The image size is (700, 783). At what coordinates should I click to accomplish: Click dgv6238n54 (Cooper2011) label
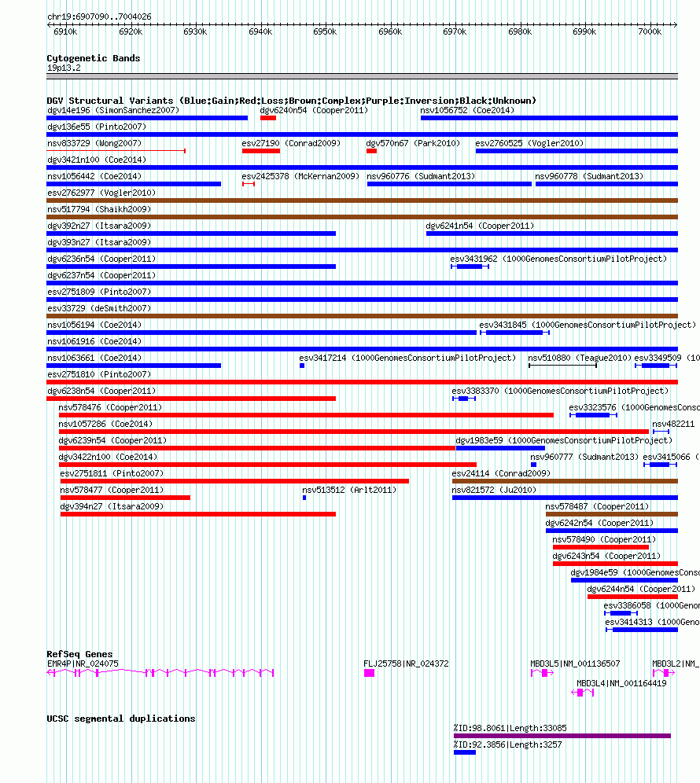(101, 391)
